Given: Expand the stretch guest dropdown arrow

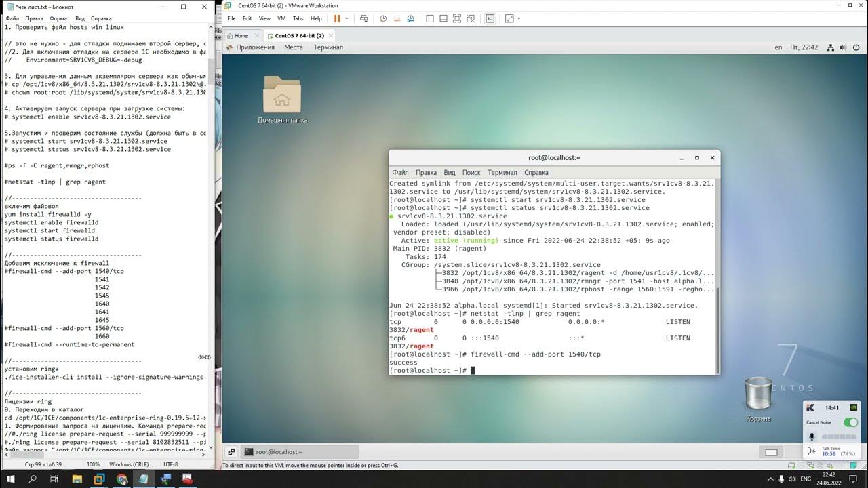Looking at the screenshot, I should pyautogui.click(x=519, y=18).
